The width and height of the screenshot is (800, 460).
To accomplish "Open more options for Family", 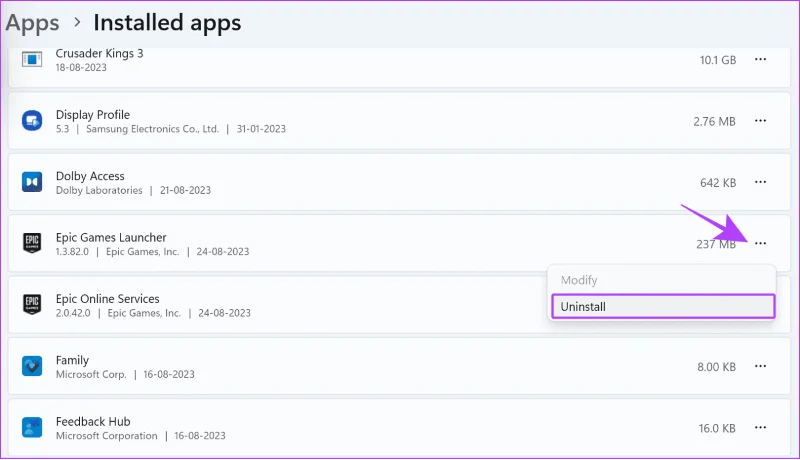I will click(760, 366).
